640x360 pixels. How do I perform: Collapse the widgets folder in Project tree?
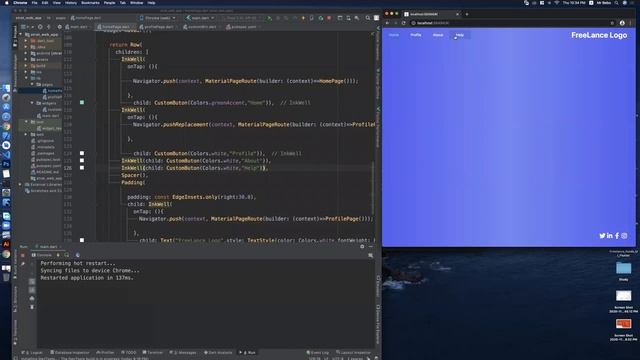click(32, 103)
